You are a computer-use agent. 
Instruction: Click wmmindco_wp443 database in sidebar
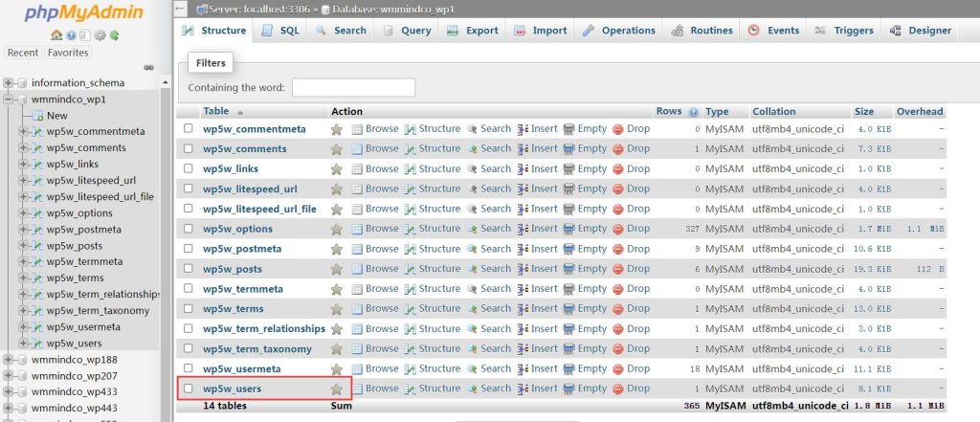tap(75, 409)
